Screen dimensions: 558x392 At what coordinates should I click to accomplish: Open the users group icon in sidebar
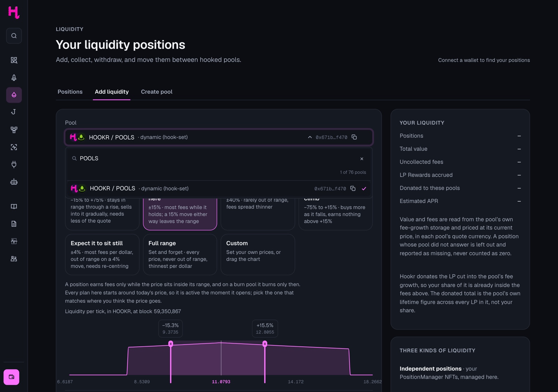[x=14, y=259]
